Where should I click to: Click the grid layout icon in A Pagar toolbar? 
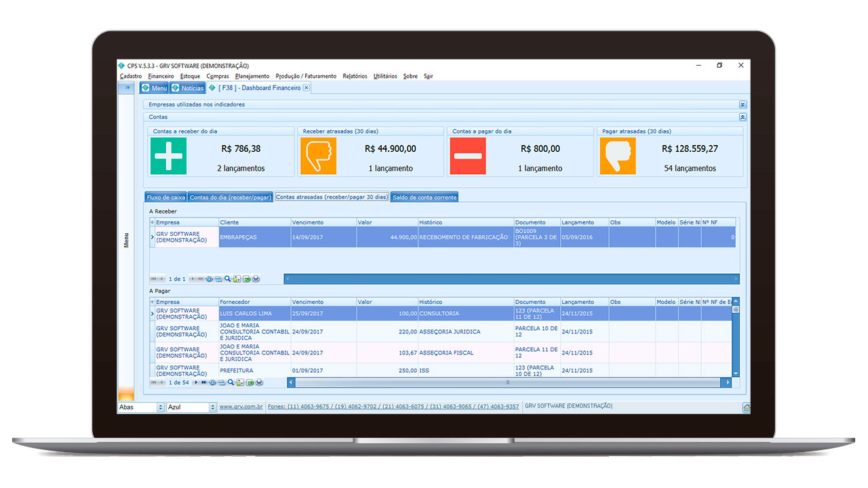[x=221, y=382]
